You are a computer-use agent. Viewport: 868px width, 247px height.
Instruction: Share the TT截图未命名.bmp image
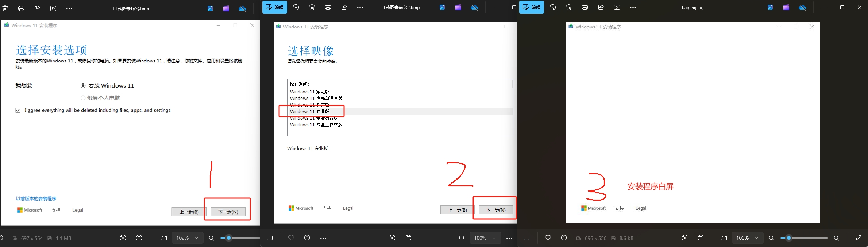[37, 8]
